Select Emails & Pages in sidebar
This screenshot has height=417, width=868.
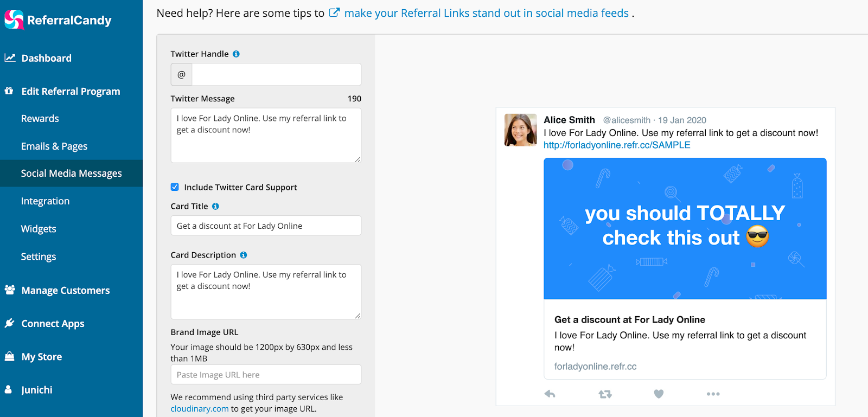pyautogui.click(x=54, y=146)
